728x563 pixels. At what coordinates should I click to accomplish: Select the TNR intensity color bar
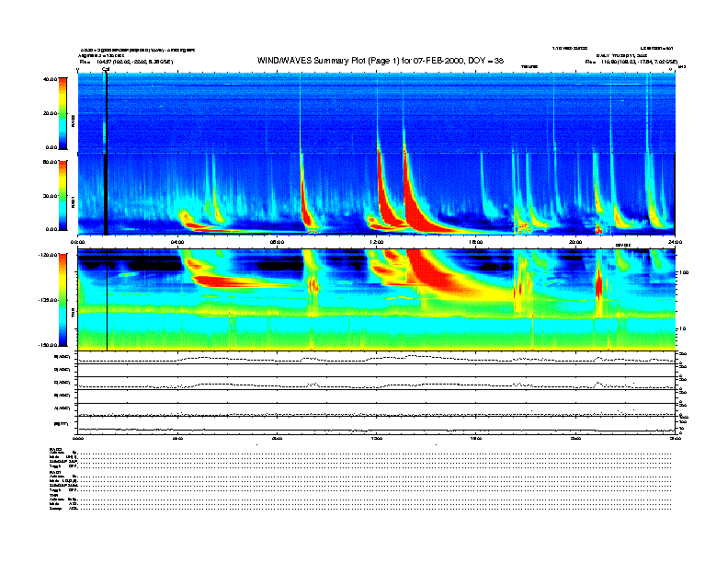[x=63, y=300]
